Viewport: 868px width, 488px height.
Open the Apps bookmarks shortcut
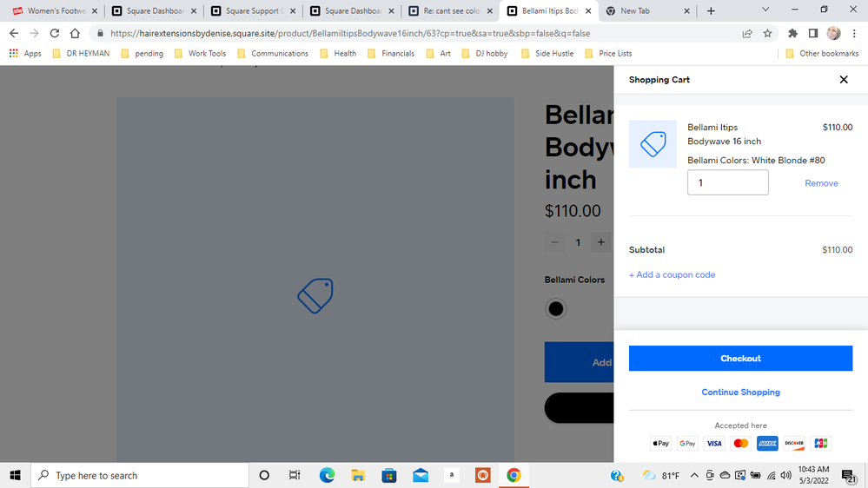point(25,54)
